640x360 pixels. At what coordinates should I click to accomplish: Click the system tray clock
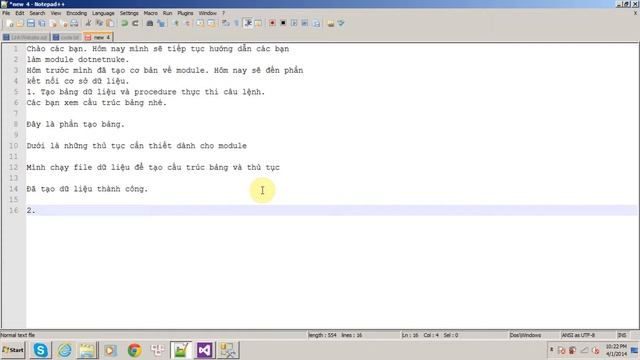[x=616, y=350]
